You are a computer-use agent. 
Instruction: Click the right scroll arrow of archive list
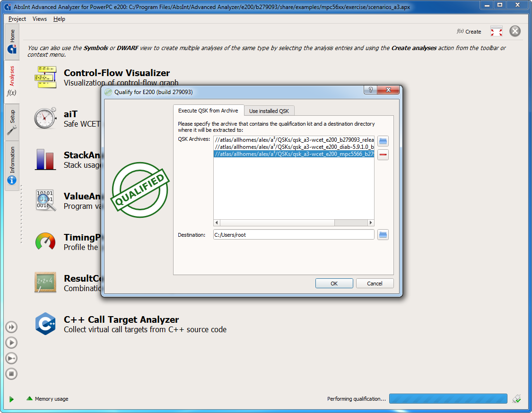371,223
